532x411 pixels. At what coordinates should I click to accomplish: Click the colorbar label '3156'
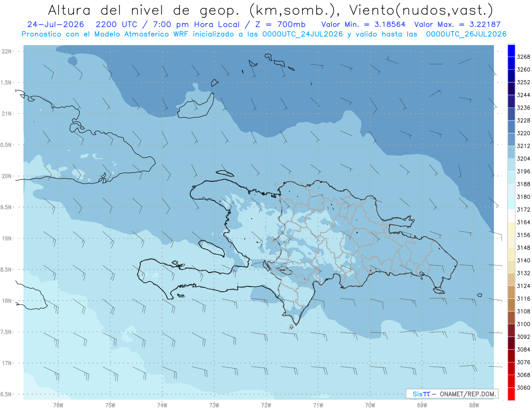(524, 235)
